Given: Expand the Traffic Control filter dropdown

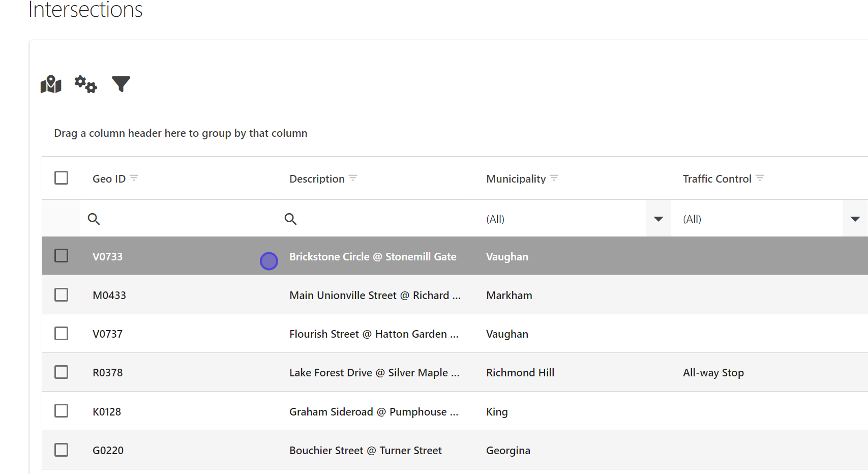Looking at the screenshot, I should (855, 219).
